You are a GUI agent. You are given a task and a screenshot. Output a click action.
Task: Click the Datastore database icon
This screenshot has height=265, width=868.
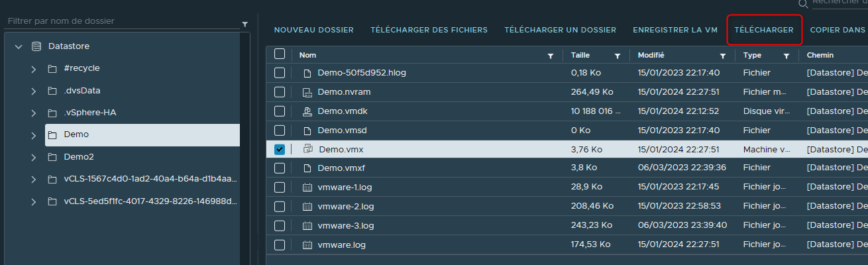[36, 46]
